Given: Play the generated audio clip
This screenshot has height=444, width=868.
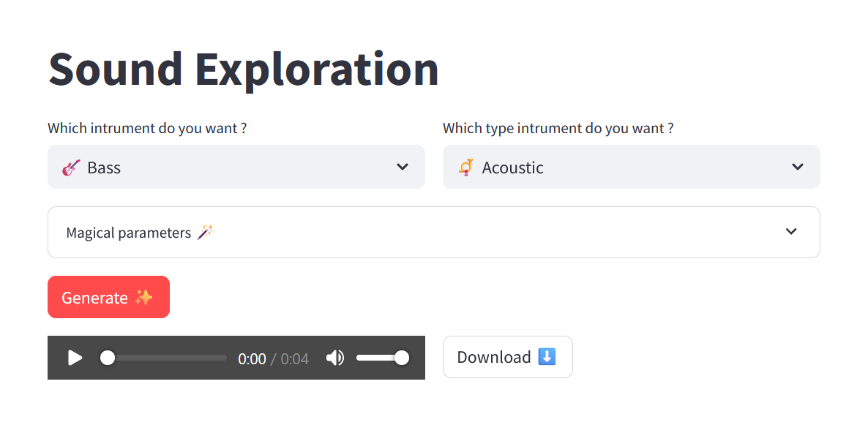Looking at the screenshot, I should point(75,358).
